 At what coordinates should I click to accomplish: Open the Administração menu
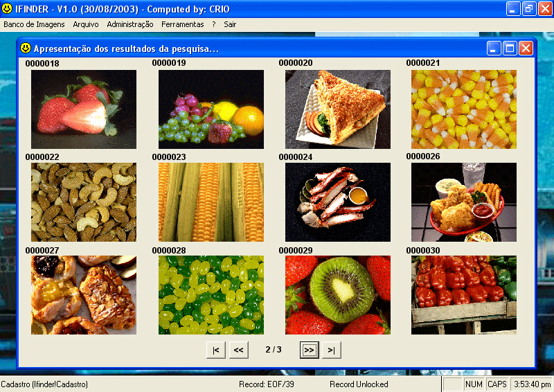pyautogui.click(x=130, y=24)
